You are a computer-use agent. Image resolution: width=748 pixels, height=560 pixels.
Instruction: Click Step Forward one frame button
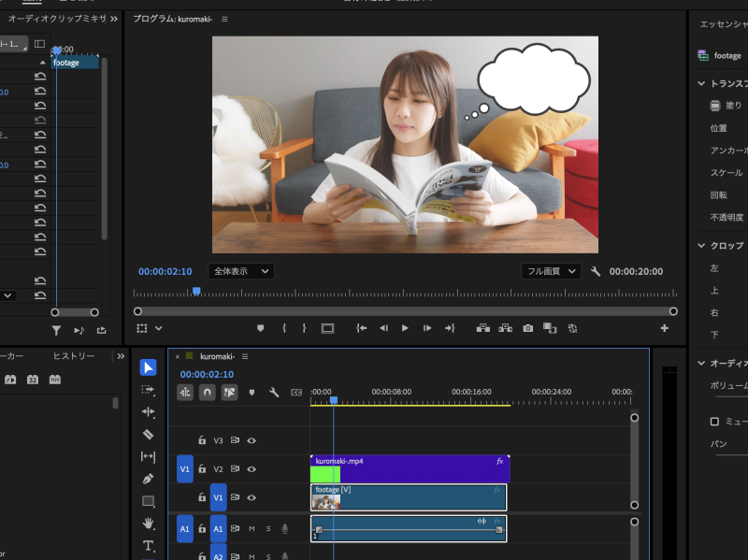tap(427, 328)
